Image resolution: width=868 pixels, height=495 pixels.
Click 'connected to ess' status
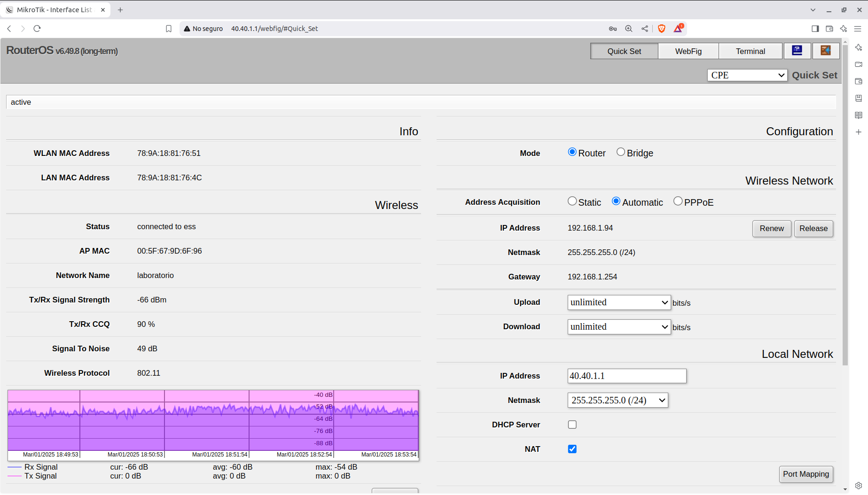click(166, 226)
